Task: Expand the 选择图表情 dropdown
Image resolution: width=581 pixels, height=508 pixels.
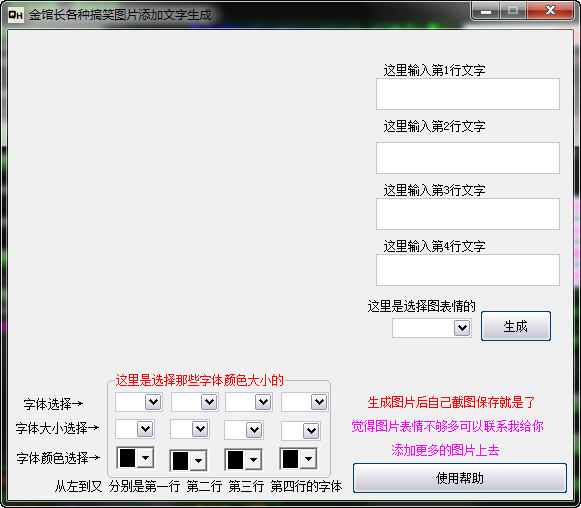Action: pos(432,328)
